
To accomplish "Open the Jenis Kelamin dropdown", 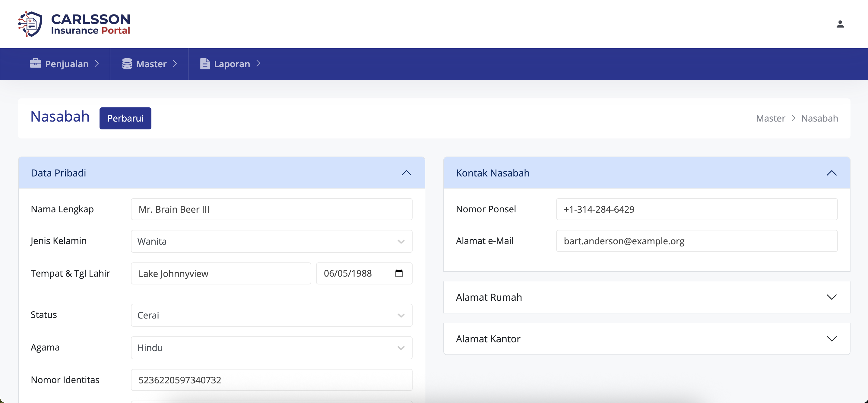I will pos(271,241).
